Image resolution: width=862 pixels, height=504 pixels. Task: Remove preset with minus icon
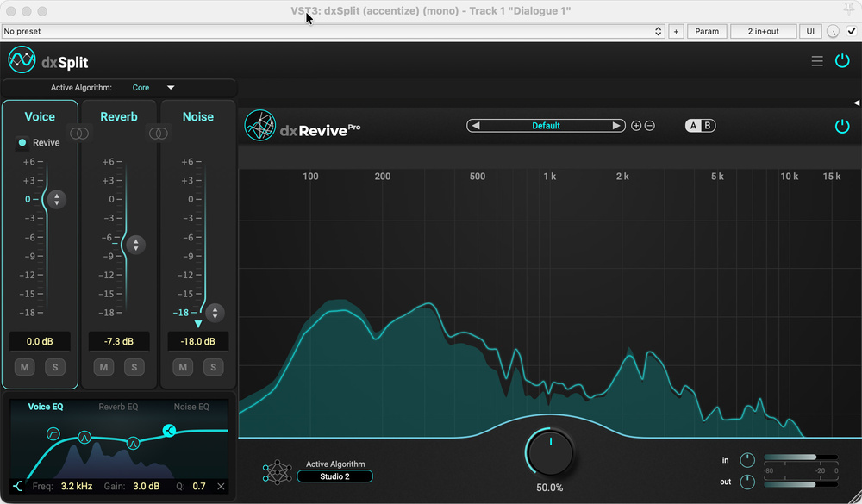point(649,126)
